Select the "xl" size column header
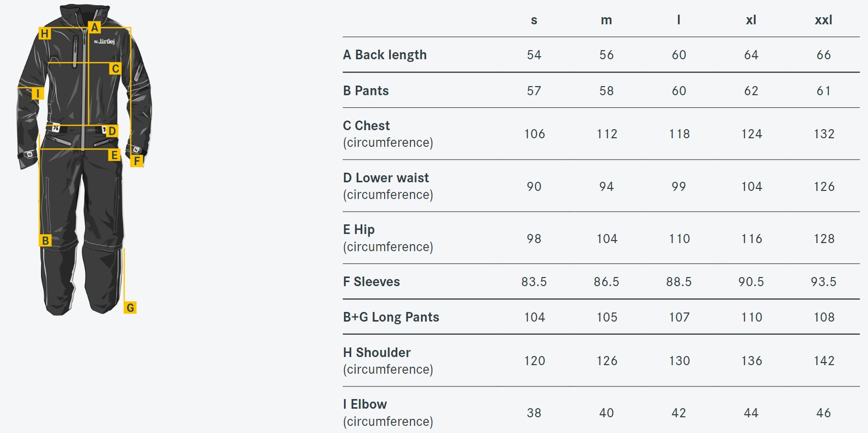This screenshot has height=433, width=868. click(x=751, y=20)
